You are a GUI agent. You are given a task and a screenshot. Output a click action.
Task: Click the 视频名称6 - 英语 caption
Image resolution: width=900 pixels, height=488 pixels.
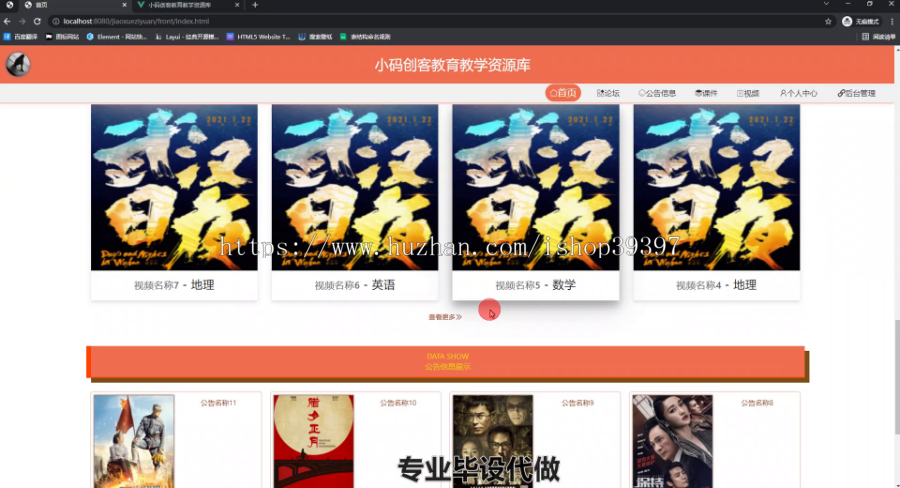355,285
